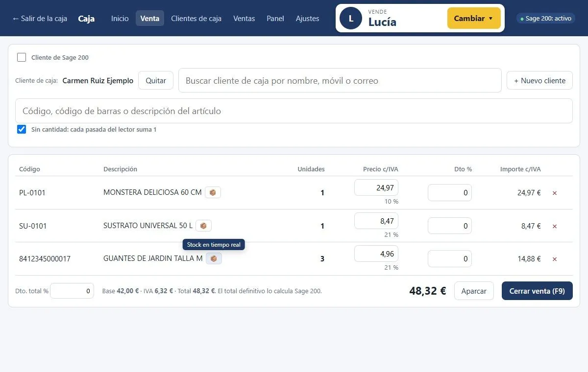This screenshot has width=588, height=372.
Task: Click description SUSTRATO UNIVERSAL 50 L
Action: coord(148,226)
